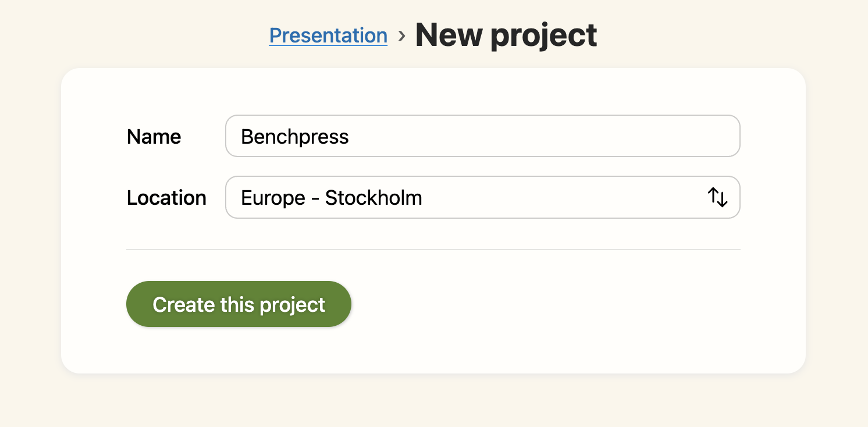Select the Benchpress text in Name field

coord(296,136)
